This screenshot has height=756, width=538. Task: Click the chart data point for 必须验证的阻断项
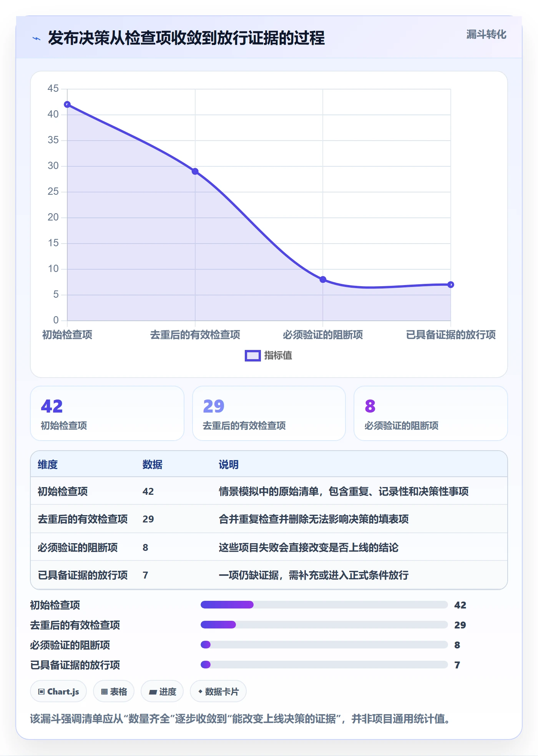point(323,279)
